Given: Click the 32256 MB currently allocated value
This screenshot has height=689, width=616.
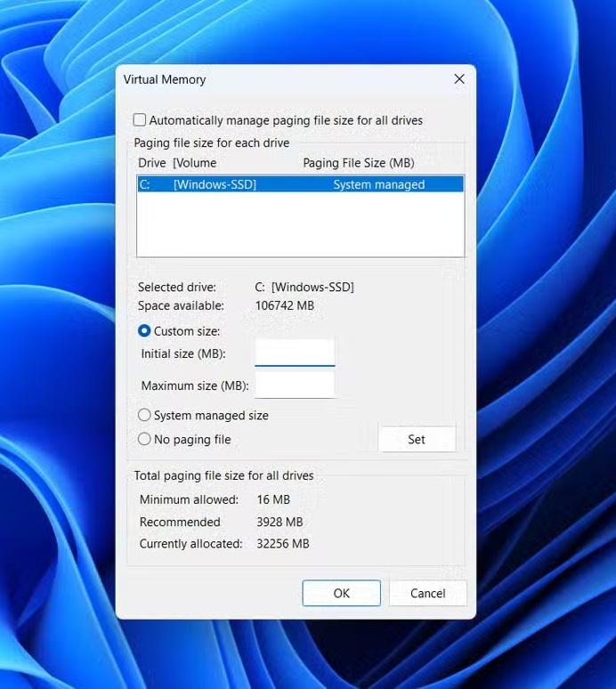Looking at the screenshot, I should (283, 544).
